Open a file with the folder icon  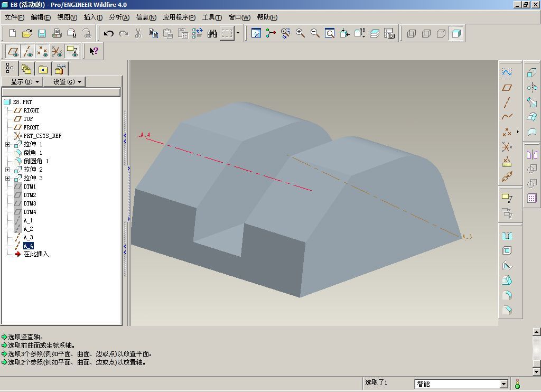pos(27,33)
